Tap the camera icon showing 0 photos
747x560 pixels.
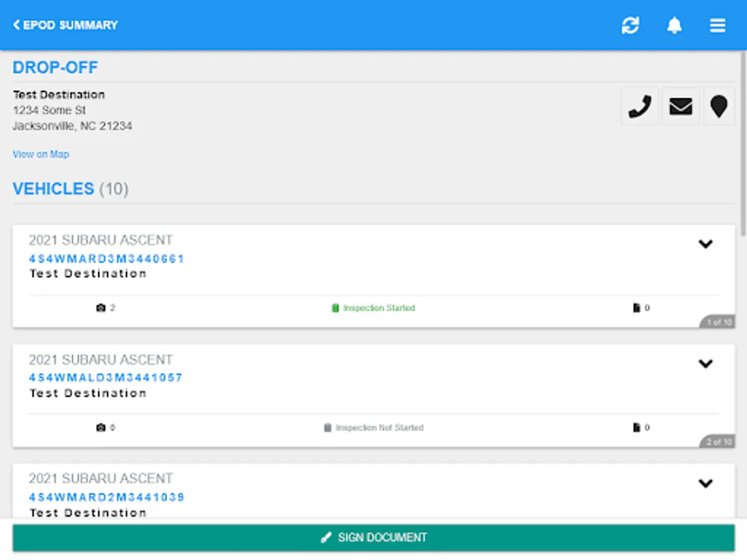click(x=100, y=427)
